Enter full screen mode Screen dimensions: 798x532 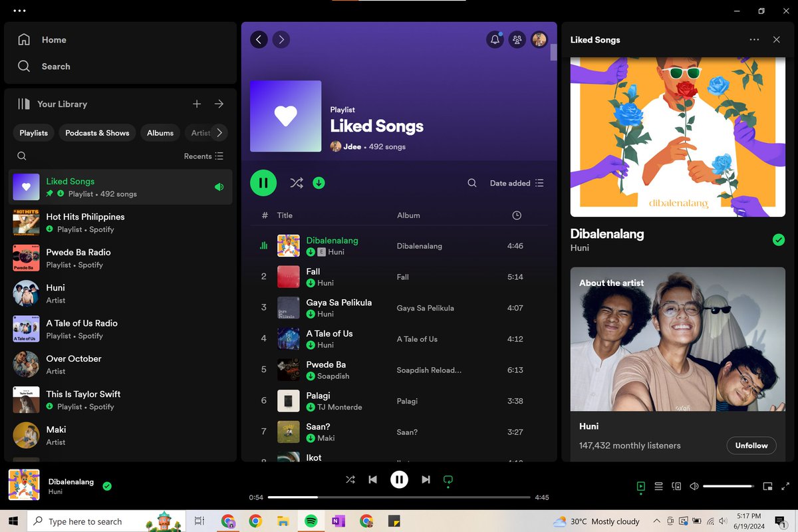pos(785,486)
